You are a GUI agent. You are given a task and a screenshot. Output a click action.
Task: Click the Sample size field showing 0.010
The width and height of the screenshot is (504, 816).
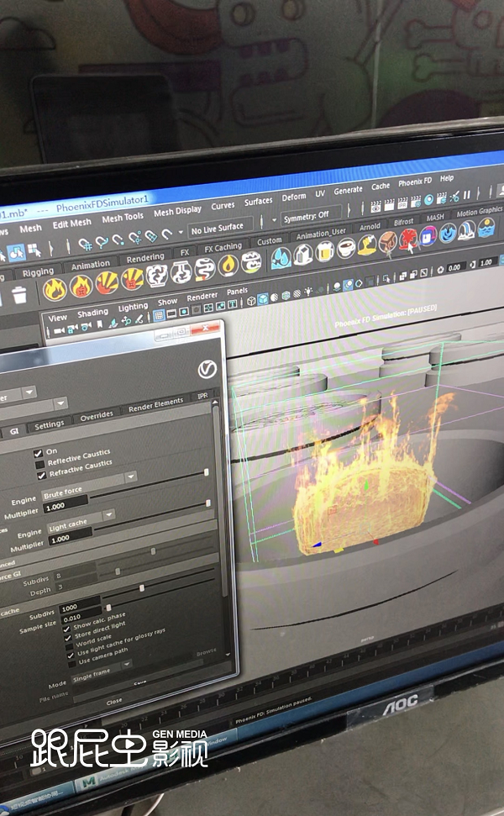tap(81, 617)
